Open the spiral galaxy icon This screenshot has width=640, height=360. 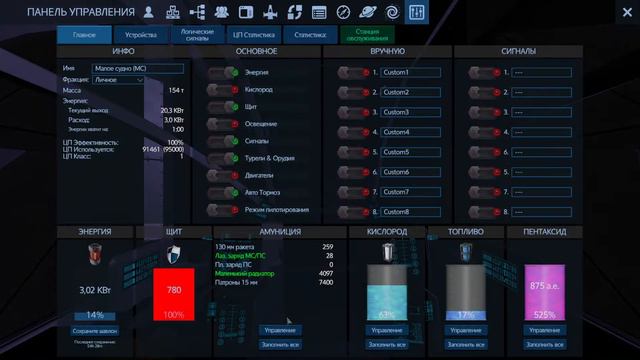click(x=392, y=12)
